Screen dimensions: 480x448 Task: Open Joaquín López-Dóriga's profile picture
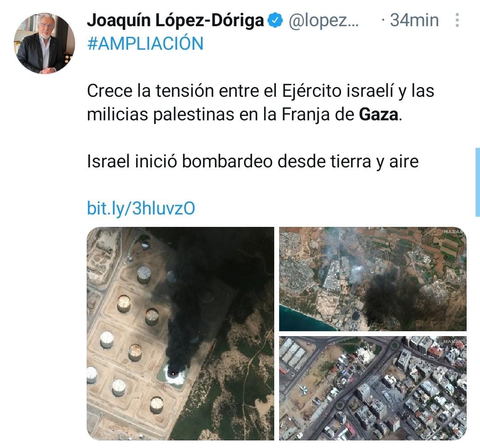coord(44,43)
